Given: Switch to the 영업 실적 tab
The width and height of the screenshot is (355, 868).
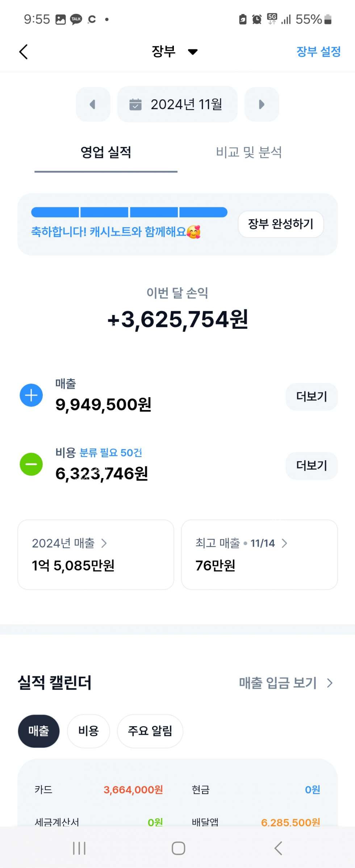Looking at the screenshot, I should click(x=106, y=152).
